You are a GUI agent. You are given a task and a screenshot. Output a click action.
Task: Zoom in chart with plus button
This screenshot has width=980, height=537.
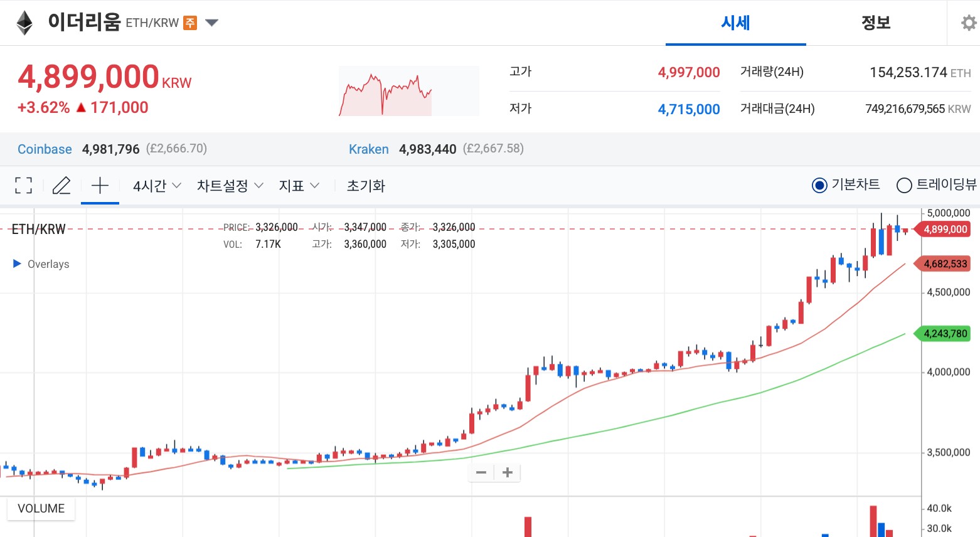point(508,472)
